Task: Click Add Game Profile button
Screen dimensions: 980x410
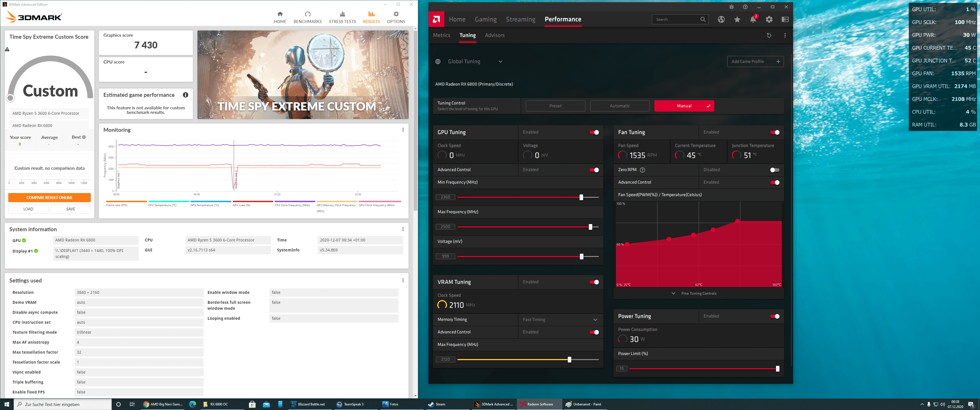Action: pyautogui.click(x=755, y=61)
